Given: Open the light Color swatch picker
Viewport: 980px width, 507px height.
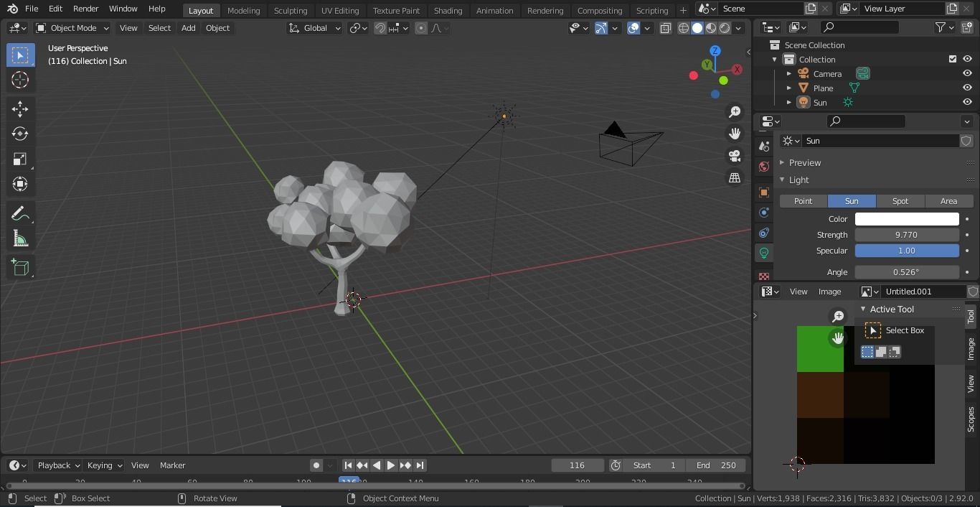Looking at the screenshot, I should tap(906, 218).
